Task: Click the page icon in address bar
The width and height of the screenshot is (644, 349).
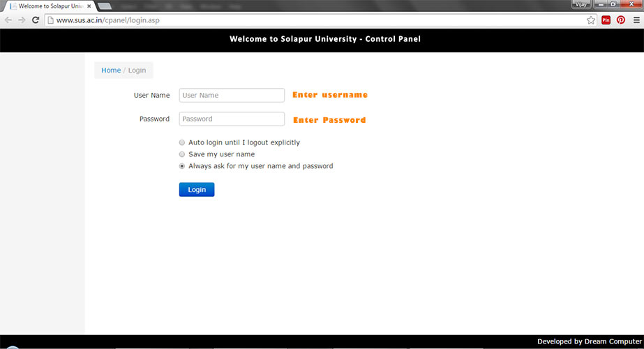Action: click(x=50, y=20)
